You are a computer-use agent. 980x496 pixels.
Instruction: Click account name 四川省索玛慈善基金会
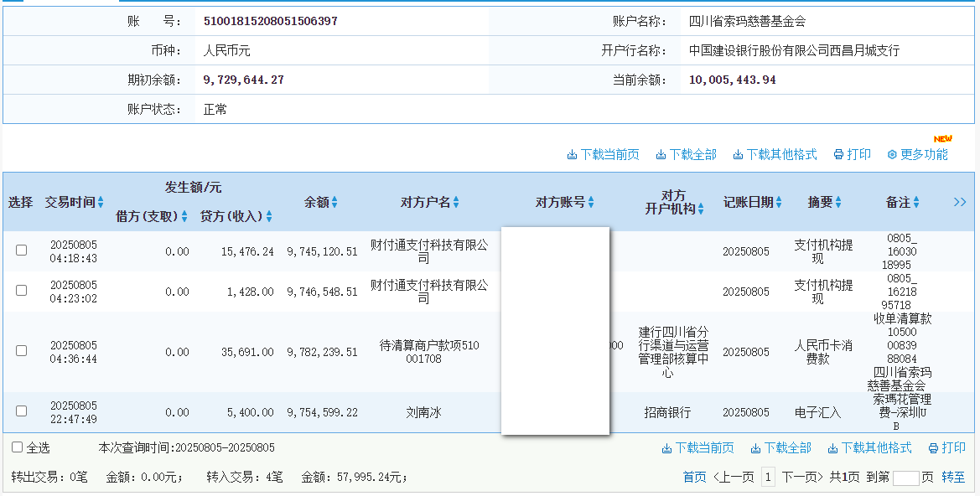747,21
